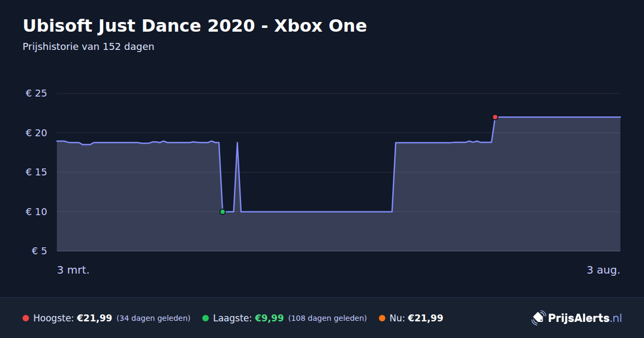Screen dimensions: 644x338
Task: Click the € 25 axis label
Action: tap(36, 93)
